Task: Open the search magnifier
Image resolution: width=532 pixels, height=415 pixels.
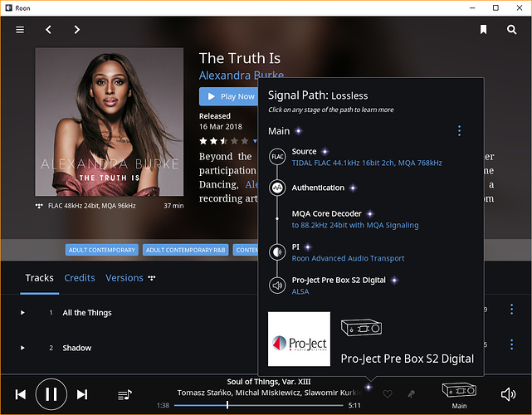Action: (511, 30)
